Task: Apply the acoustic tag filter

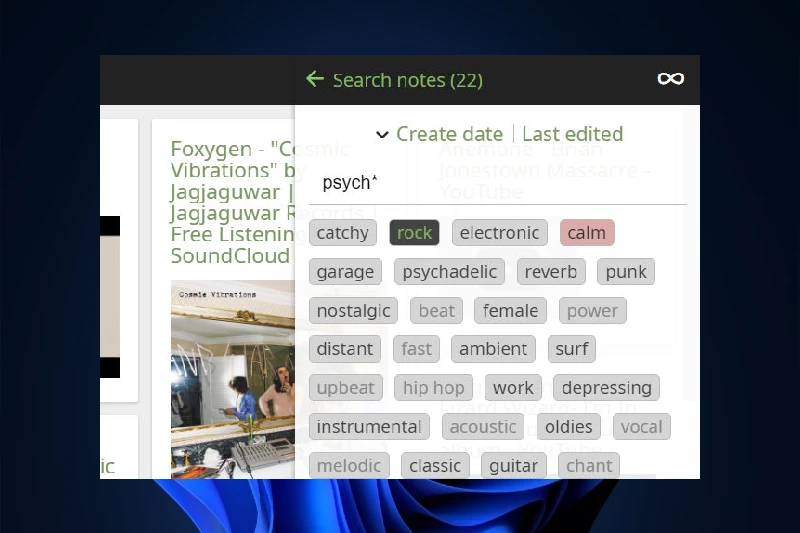Action: click(483, 426)
